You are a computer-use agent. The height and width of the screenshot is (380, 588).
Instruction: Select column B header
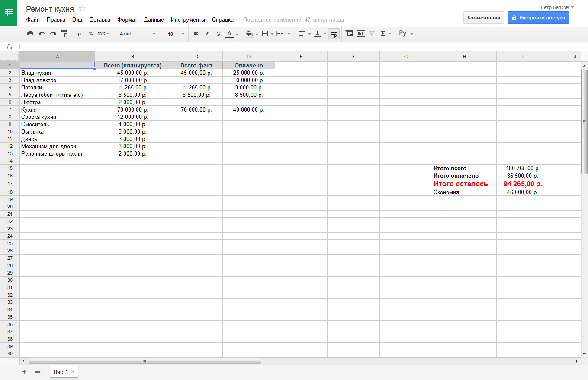click(132, 57)
